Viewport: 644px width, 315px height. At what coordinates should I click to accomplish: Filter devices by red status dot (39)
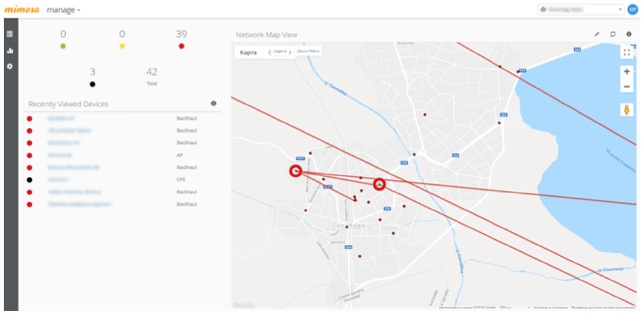tap(181, 45)
